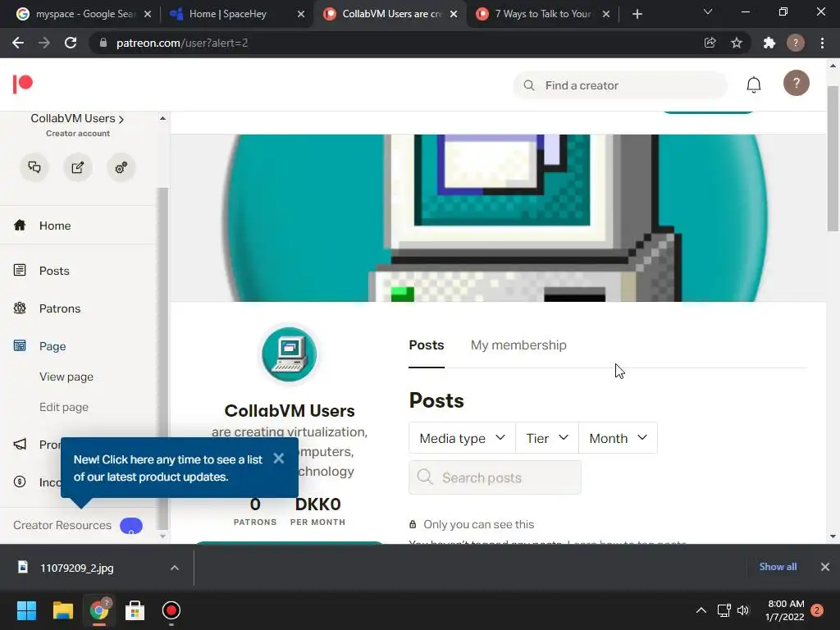The height and width of the screenshot is (630, 840).
Task: Open creator settings gear icon
Action: tap(121, 167)
